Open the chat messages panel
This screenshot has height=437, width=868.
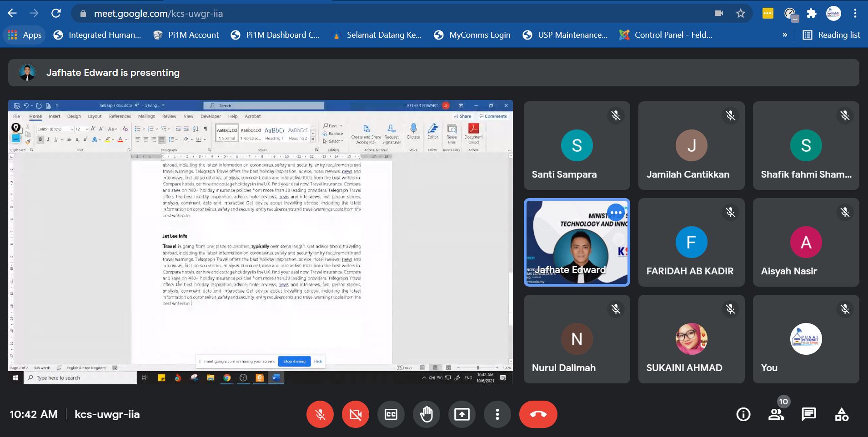pos(808,414)
